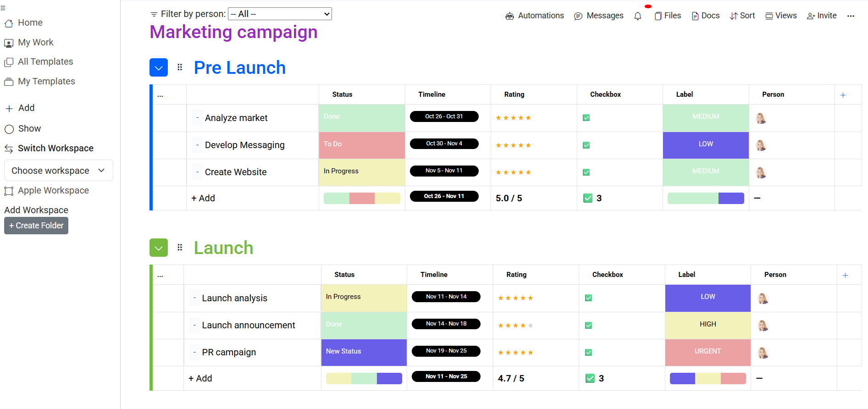Add a column to the Pre Launch table
868x409 pixels.
(843, 95)
